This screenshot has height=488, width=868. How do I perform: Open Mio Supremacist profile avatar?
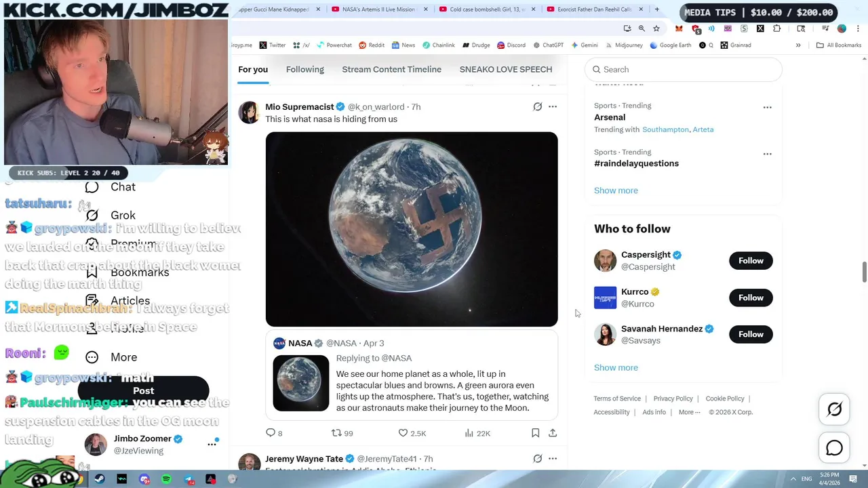249,113
